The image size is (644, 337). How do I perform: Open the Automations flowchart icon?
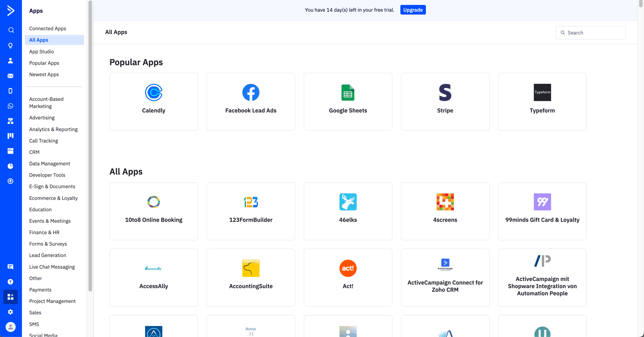pos(11,121)
